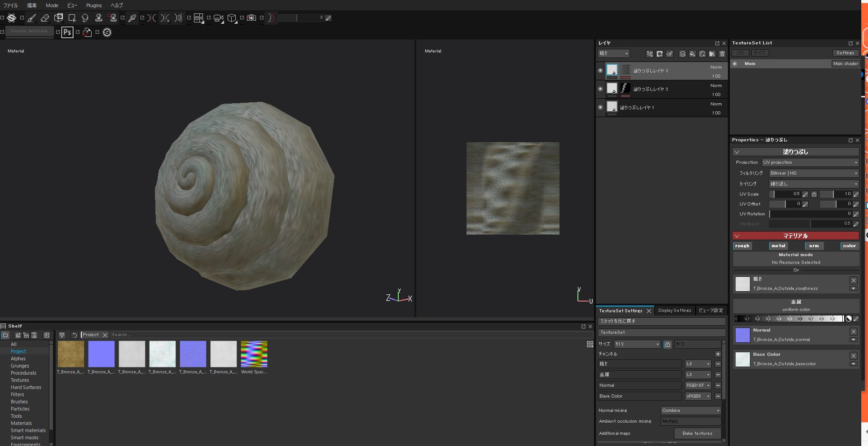Click the shelf filter funnel icon
This screenshot has width=868, height=446.
pyautogui.click(x=62, y=335)
